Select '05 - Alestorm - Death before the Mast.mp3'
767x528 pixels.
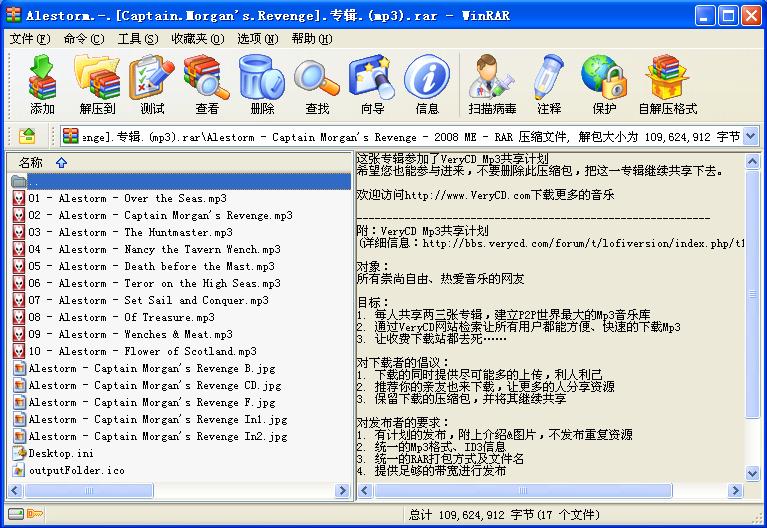point(143,266)
